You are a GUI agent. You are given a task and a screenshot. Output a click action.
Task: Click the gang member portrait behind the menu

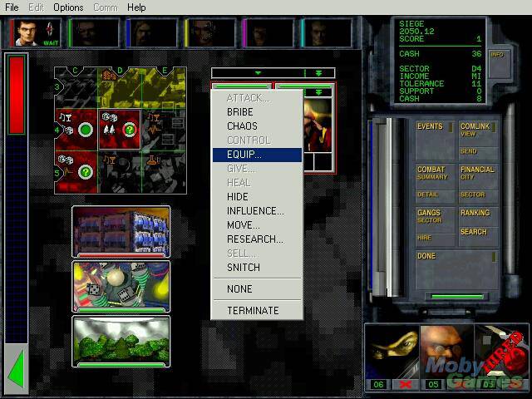point(318,125)
